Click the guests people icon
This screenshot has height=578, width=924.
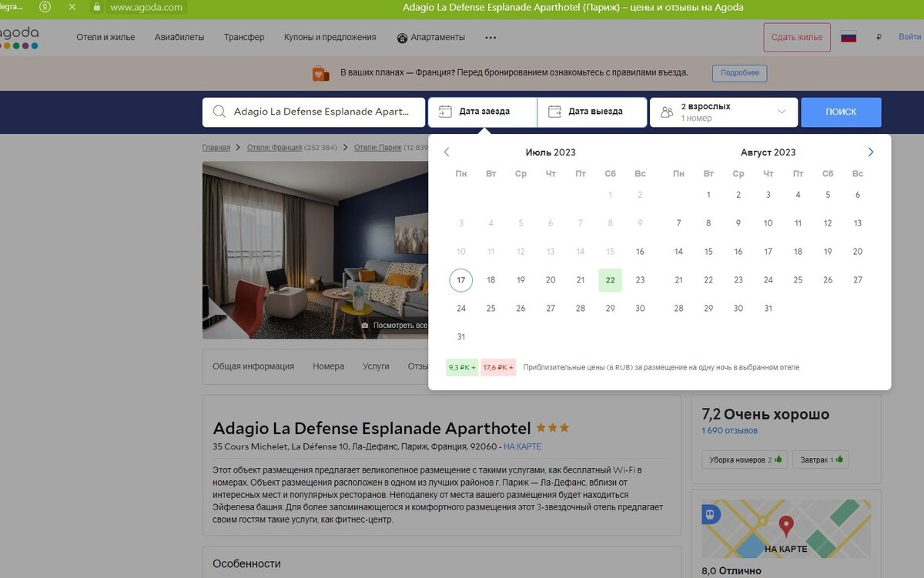[x=667, y=112]
